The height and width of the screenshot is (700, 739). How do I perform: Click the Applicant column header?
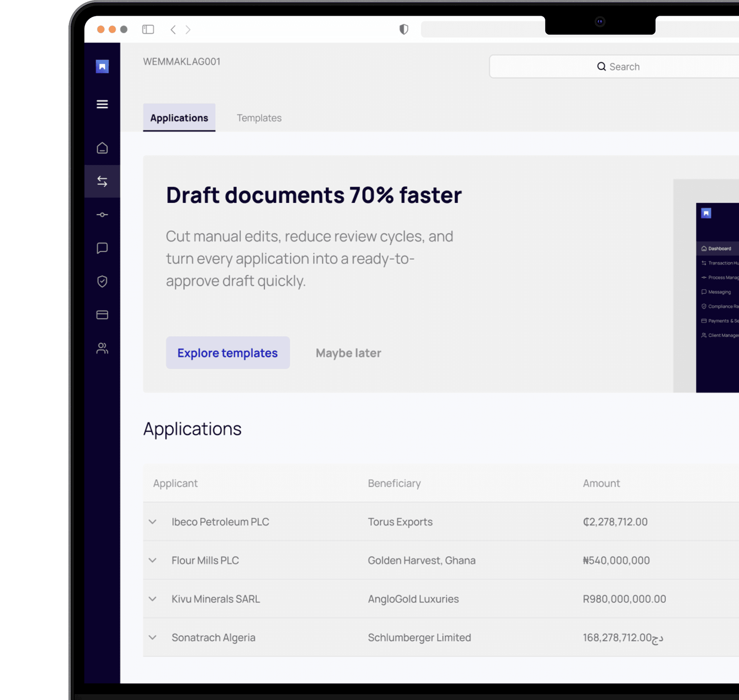175,483
